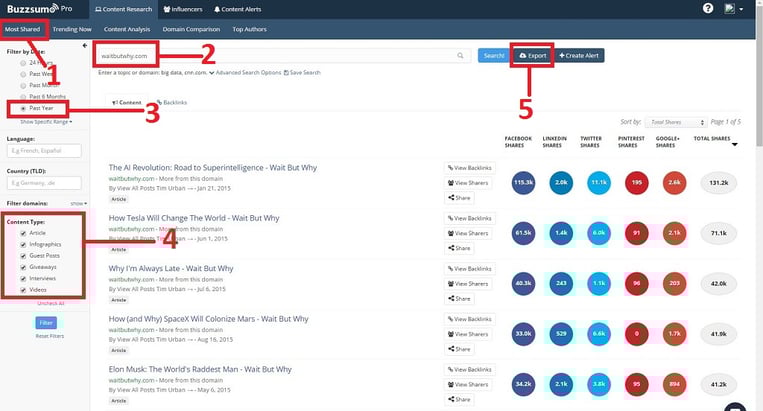Click the 131.2k total shares bubble
Viewport: 763px width, 411px height.
tap(719, 183)
